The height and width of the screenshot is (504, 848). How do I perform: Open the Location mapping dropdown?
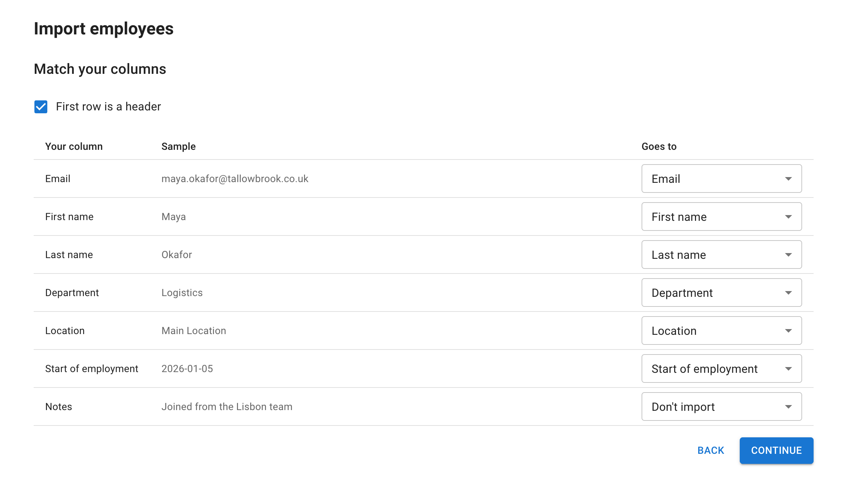(721, 331)
